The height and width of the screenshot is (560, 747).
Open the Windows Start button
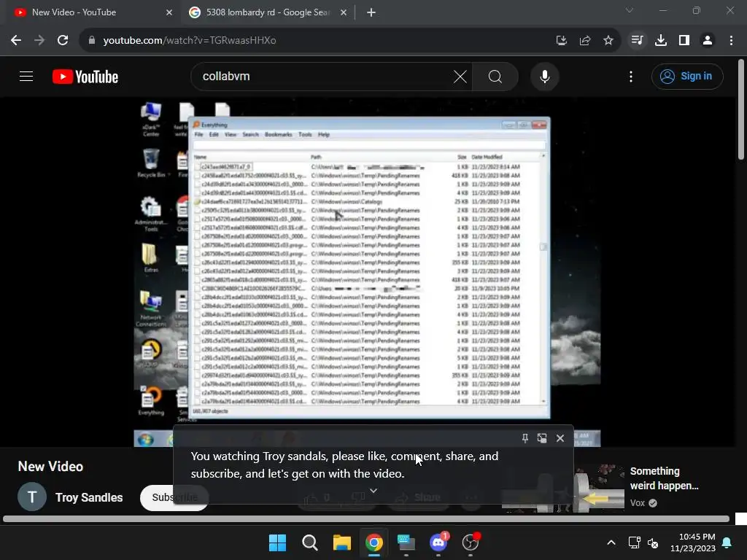tap(278, 542)
